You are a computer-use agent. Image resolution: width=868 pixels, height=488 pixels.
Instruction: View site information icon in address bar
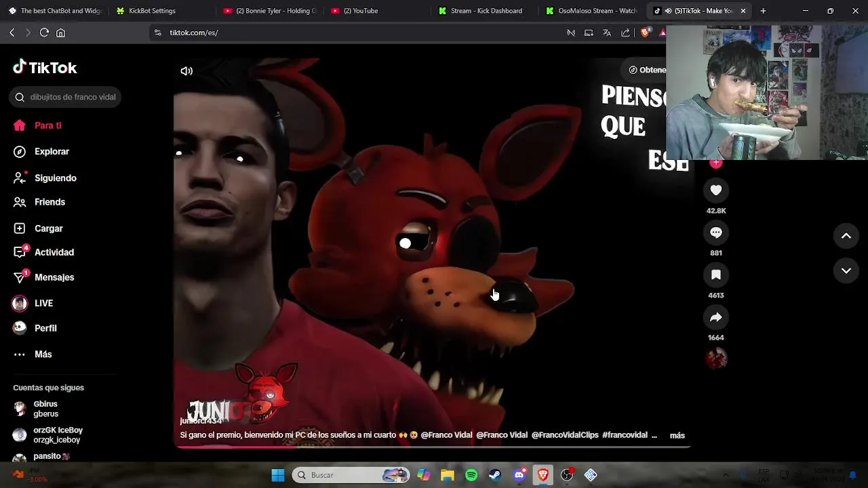157,33
